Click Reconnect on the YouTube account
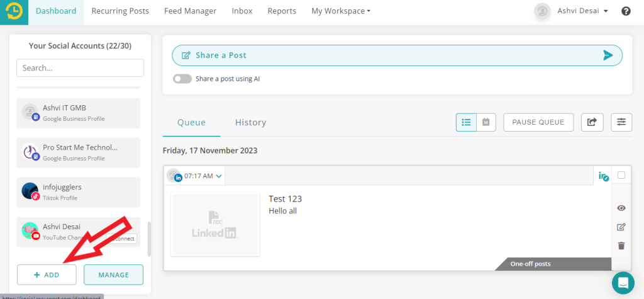Viewport: 644px width, 299px height. click(121, 239)
